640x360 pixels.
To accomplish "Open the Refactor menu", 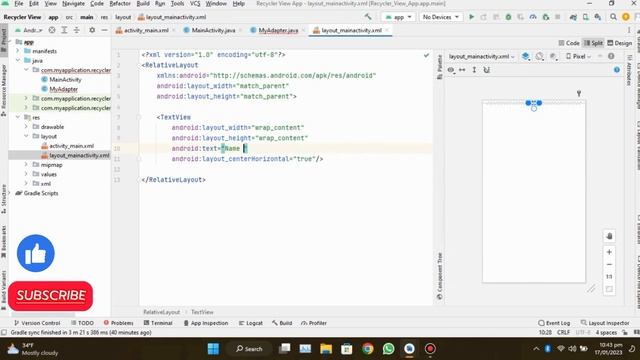I will [x=120, y=4].
